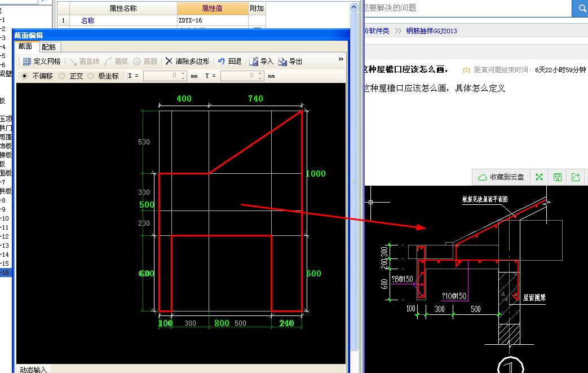Switch to the 截面 tab
Screen dimensions: 588x373
click(x=25, y=46)
